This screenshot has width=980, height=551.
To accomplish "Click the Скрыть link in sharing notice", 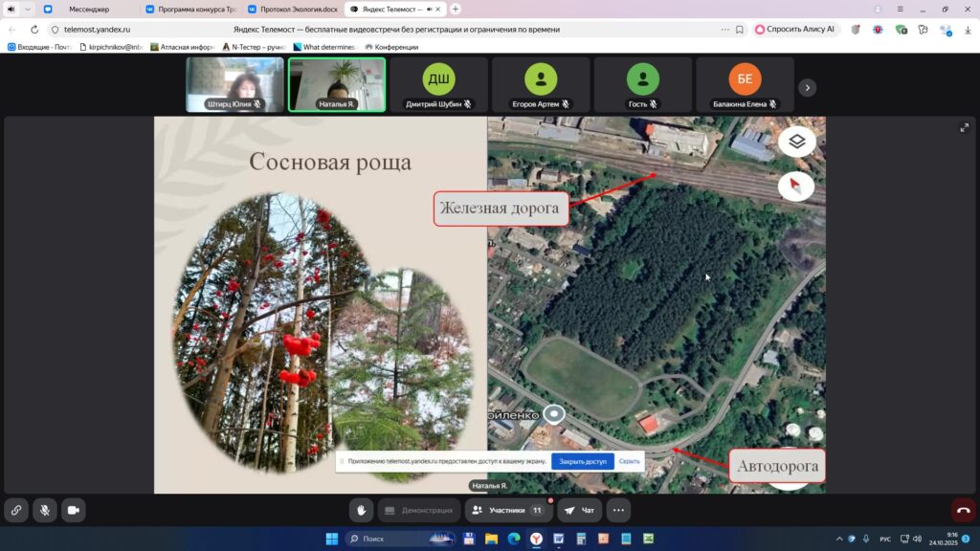I will click(629, 461).
